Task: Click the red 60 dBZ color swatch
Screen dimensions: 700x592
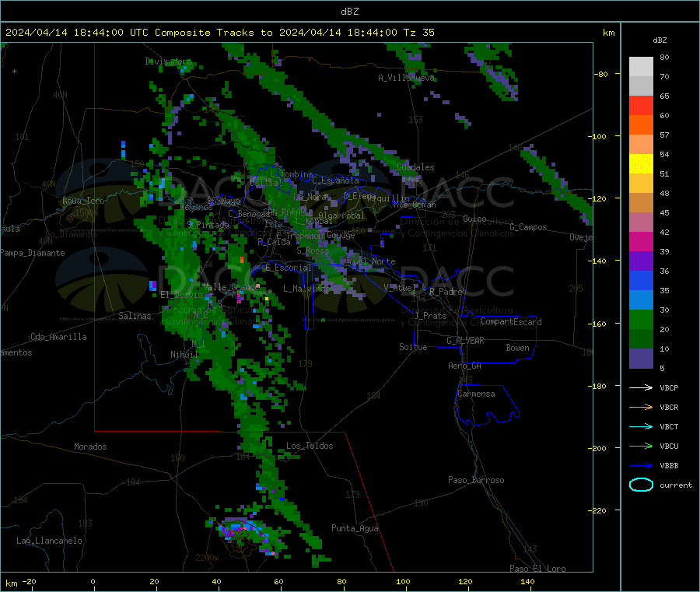Action: tap(641, 105)
